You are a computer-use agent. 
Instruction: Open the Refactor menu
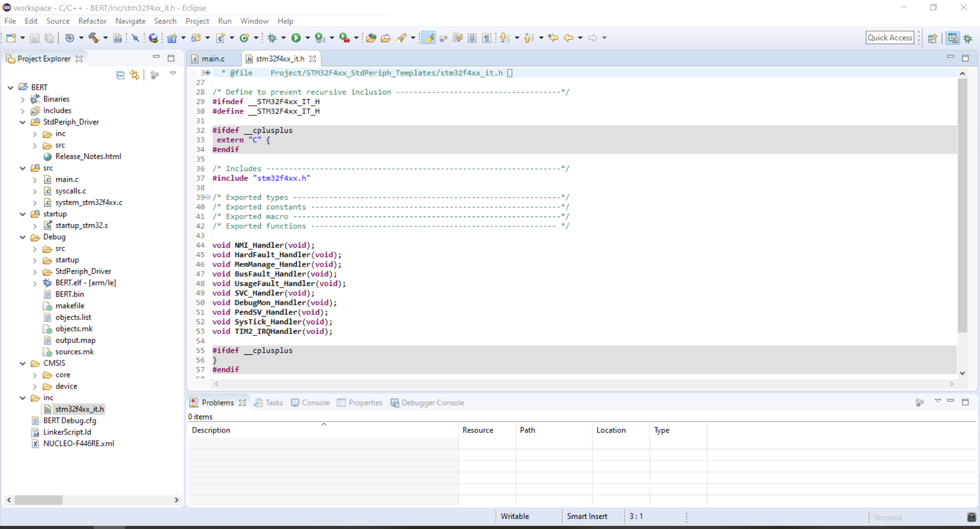(92, 21)
